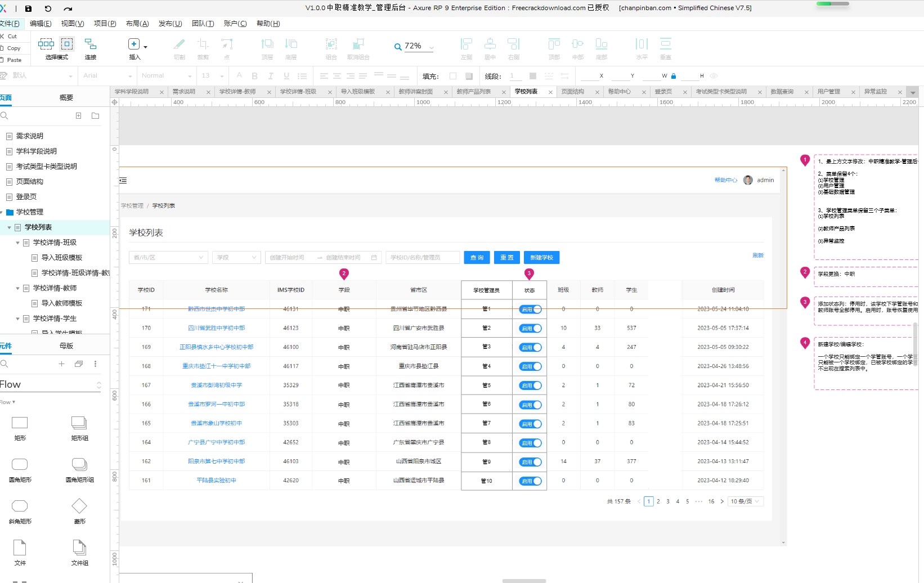The height and width of the screenshot is (583, 924).
Task: Toggle status switch for row 管7
Action: click(530, 424)
